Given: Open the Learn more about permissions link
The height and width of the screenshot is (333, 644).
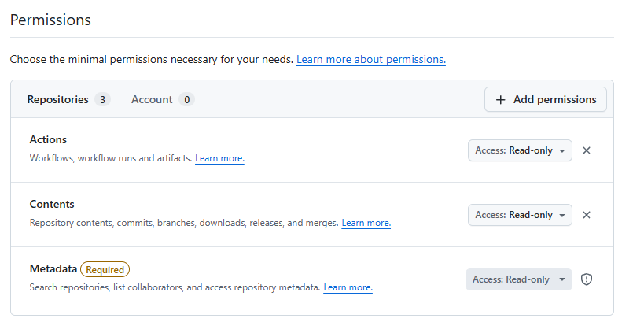Looking at the screenshot, I should (x=371, y=60).
